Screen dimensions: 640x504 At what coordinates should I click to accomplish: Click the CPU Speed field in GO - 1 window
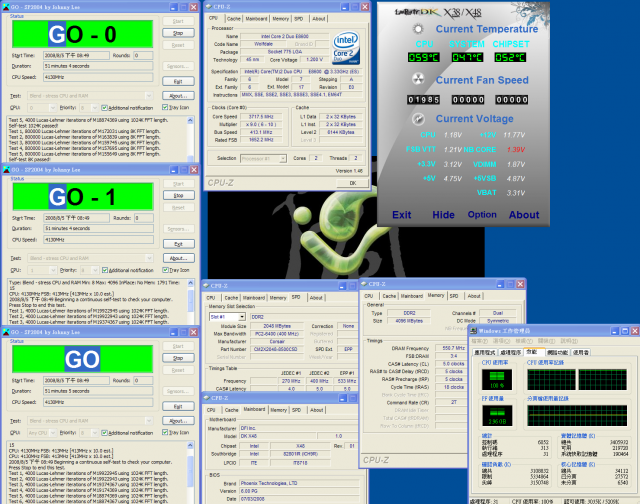tap(98, 240)
